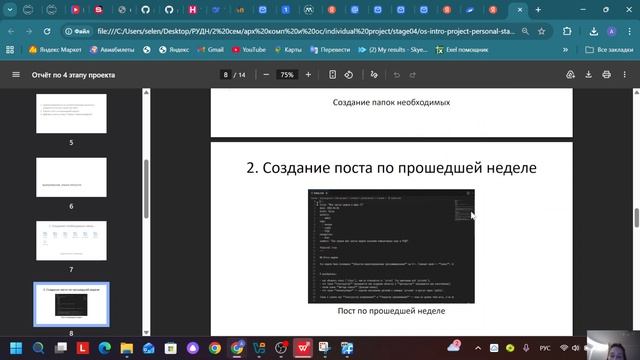Open the Chrome profile avatar
This screenshot has width=640, height=360.
pyautogui.click(x=611, y=31)
